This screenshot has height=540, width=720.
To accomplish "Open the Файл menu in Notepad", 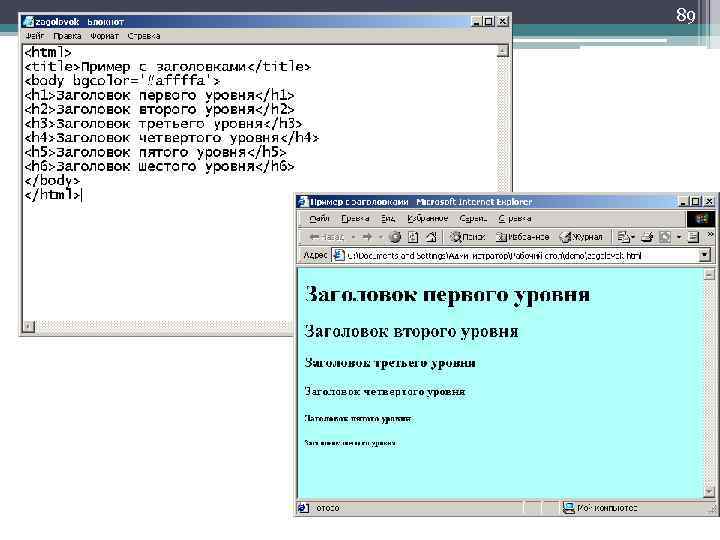I will point(34,36).
